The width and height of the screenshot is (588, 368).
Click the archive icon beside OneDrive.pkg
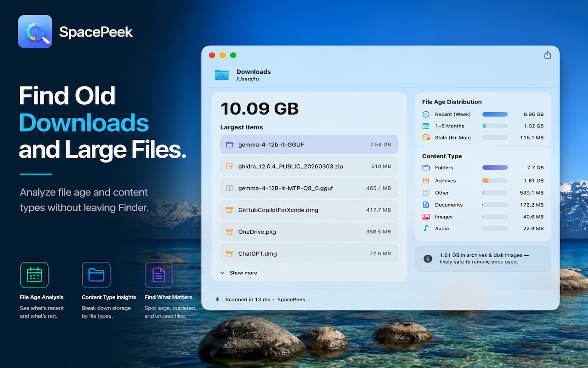229,232
